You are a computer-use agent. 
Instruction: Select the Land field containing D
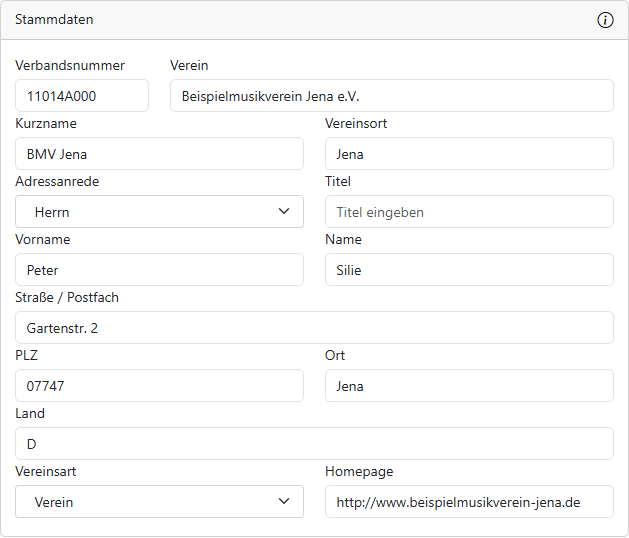[x=314, y=444]
